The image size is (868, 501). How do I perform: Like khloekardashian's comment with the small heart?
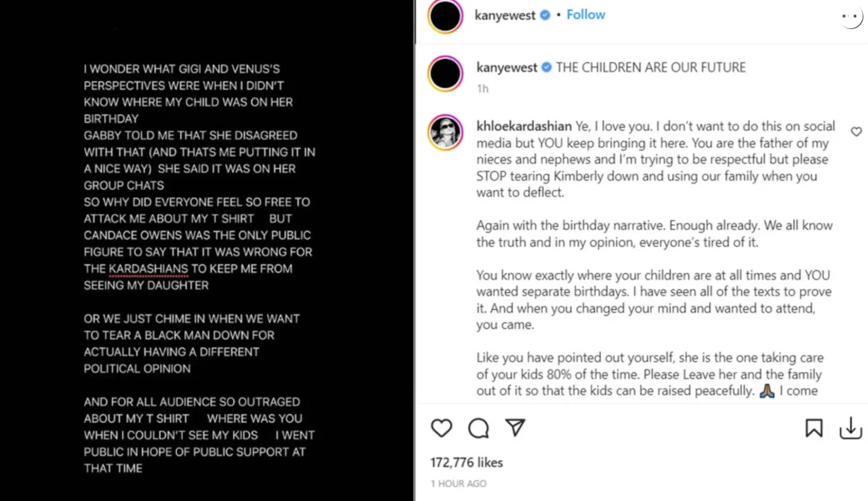tap(856, 132)
